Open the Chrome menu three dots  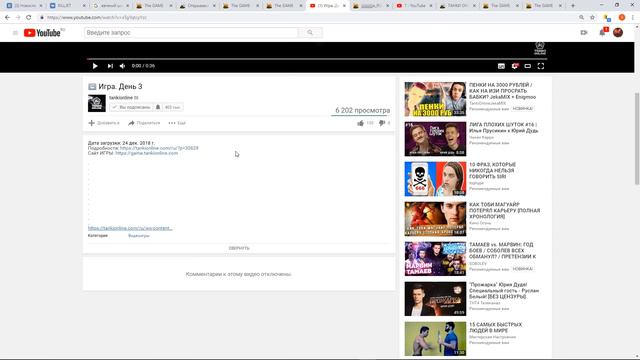[x=633, y=18]
